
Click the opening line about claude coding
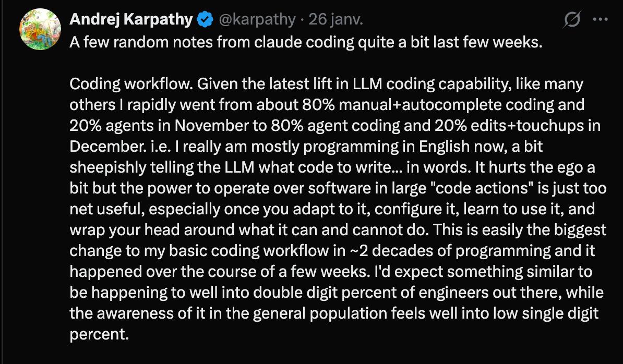[306, 42]
